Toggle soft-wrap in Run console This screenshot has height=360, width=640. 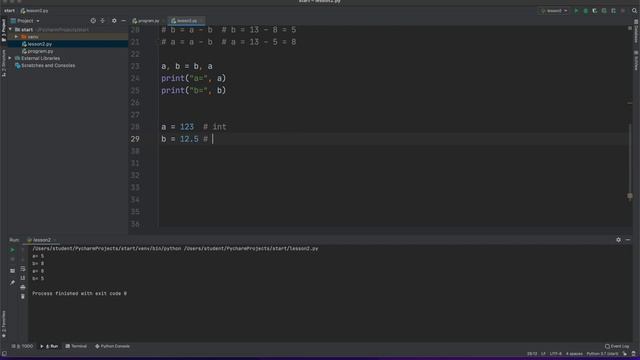click(x=23, y=269)
